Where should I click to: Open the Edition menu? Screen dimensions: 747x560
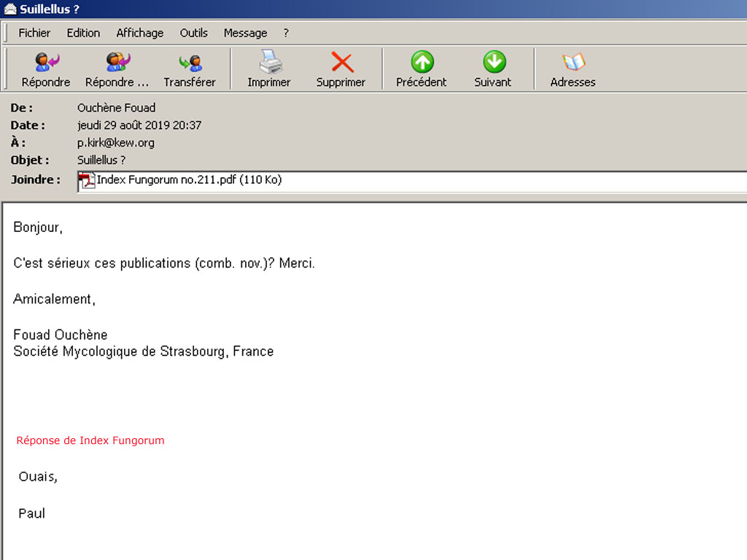coord(83,33)
